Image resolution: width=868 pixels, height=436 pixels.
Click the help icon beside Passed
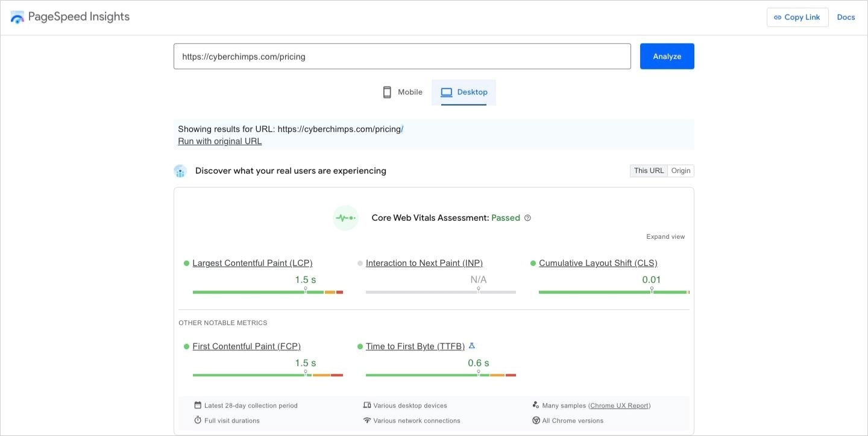(x=527, y=218)
